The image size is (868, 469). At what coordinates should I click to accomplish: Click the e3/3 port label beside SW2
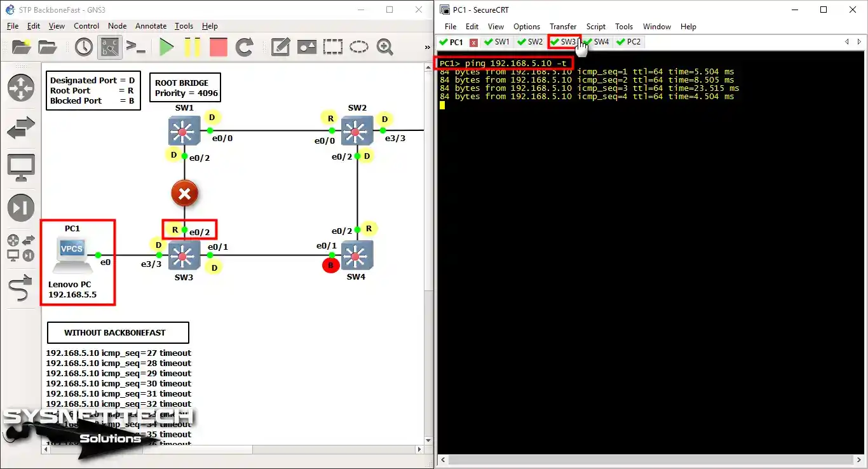tap(395, 138)
